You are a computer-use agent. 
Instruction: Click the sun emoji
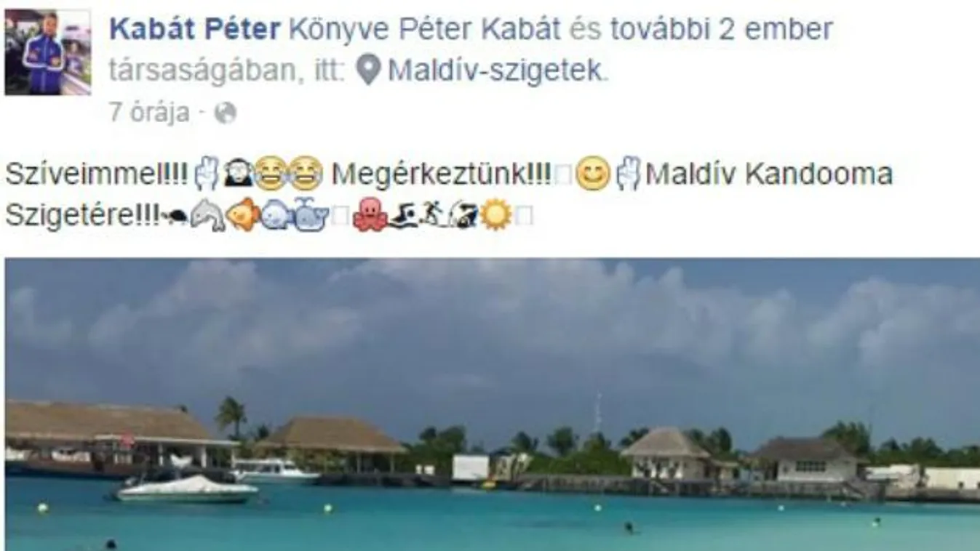point(495,215)
